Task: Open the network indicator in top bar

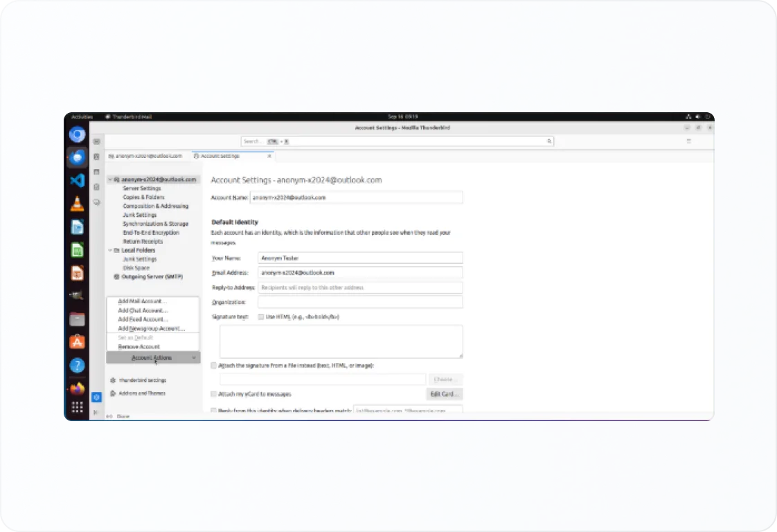Action: (x=688, y=116)
